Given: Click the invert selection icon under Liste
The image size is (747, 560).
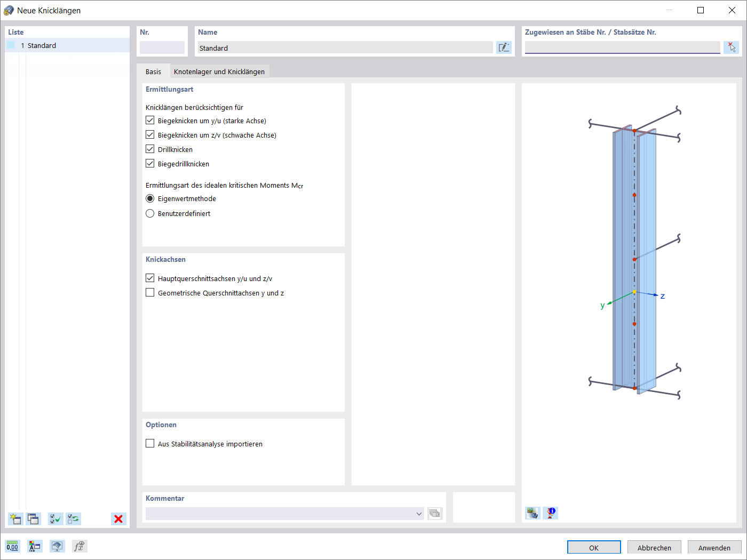Looking at the screenshot, I should point(74,519).
